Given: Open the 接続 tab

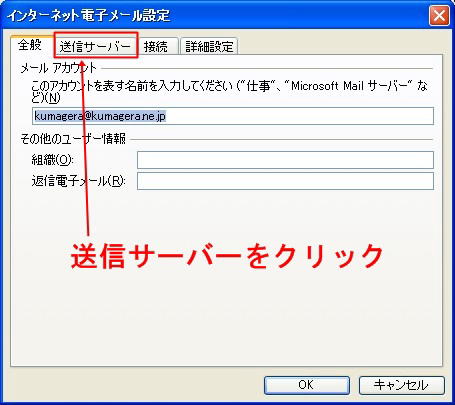Looking at the screenshot, I should 156,46.
